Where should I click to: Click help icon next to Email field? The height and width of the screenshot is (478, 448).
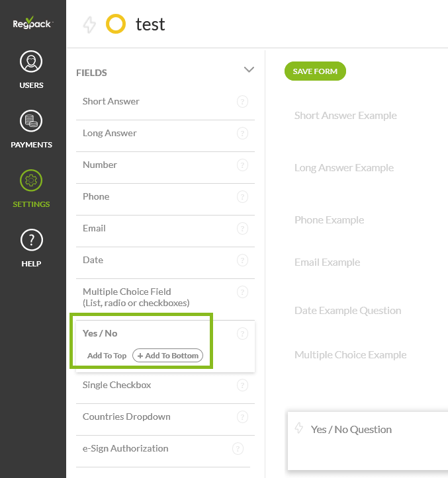click(242, 229)
